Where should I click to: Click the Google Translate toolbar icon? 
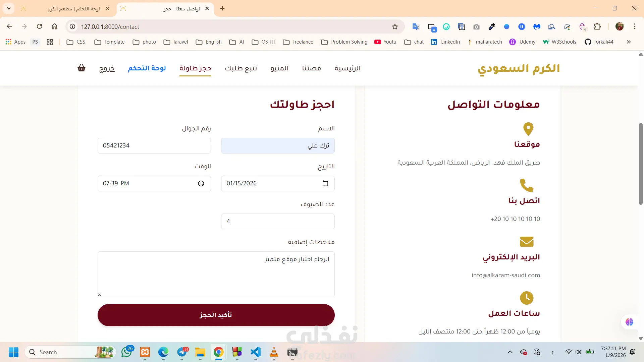point(416,26)
